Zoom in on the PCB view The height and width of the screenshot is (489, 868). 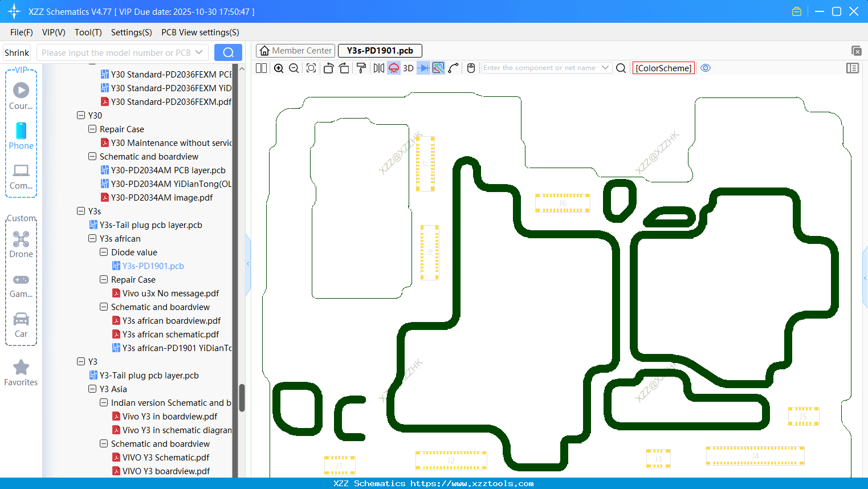(x=279, y=68)
